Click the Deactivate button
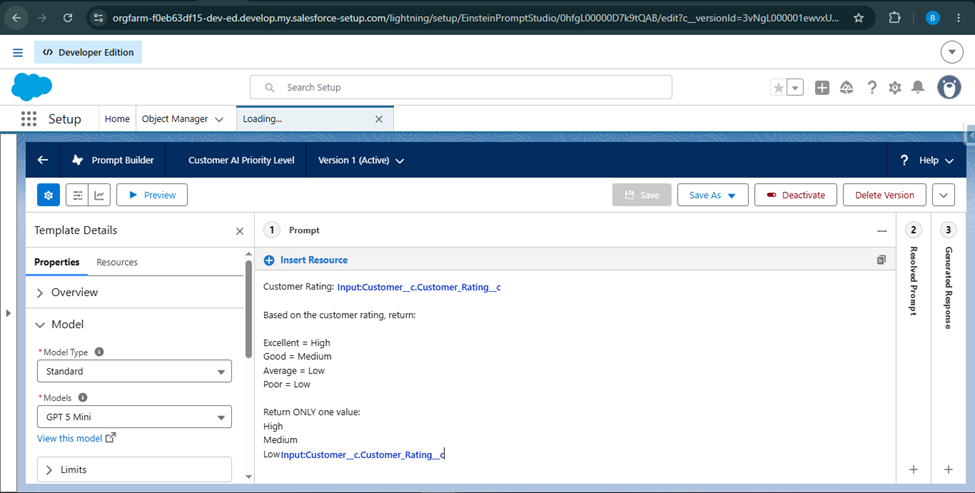 point(795,195)
